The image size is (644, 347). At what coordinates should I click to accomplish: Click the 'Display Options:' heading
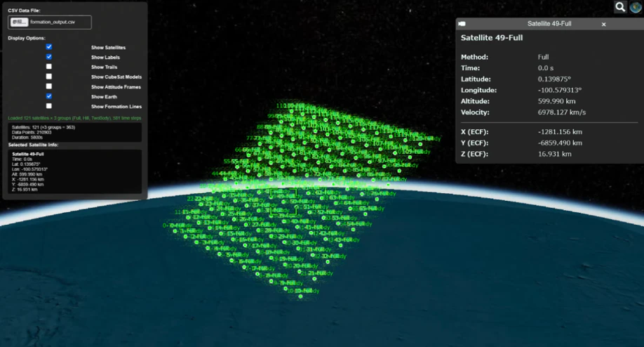click(26, 38)
